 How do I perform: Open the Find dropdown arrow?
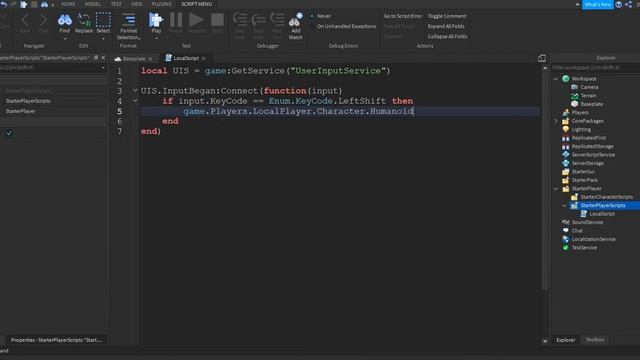[x=64, y=39]
